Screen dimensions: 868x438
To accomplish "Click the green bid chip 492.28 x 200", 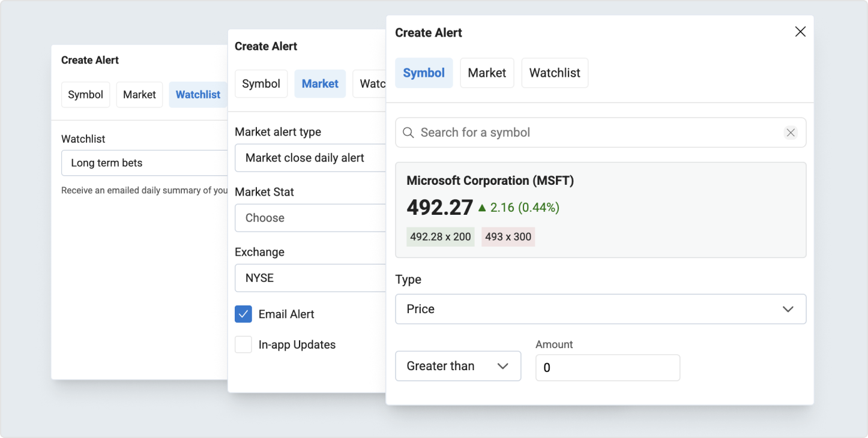I will click(x=440, y=236).
